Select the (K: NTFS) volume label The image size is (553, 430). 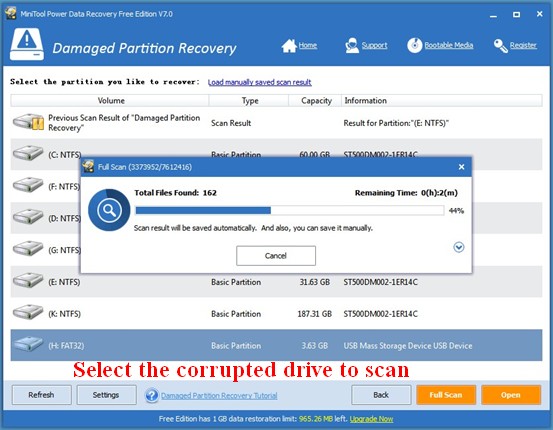[65, 314]
